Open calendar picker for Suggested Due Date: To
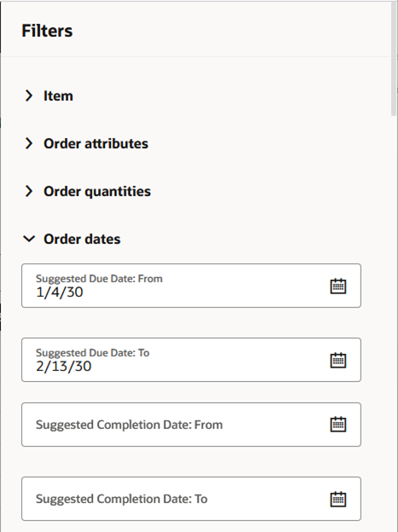 click(338, 360)
